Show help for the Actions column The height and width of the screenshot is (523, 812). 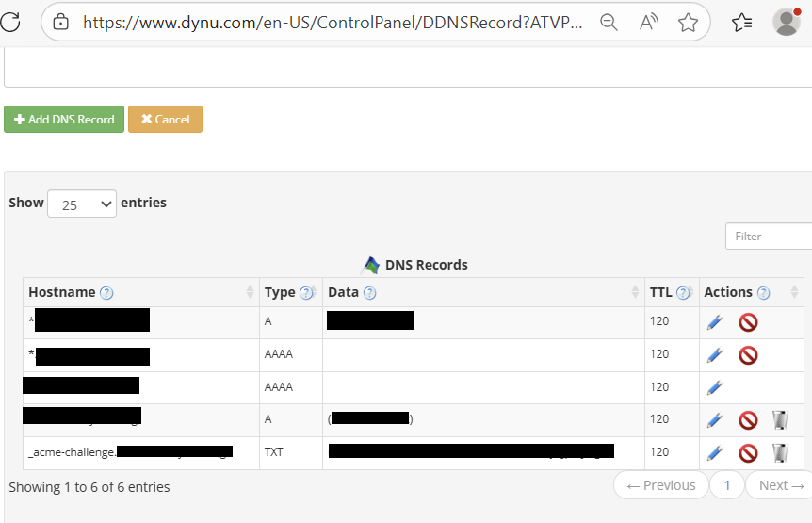(763, 293)
